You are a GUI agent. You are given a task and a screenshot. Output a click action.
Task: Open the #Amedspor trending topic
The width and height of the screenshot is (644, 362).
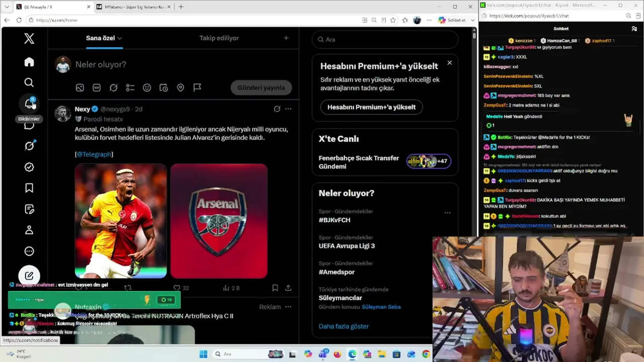[x=337, y=272]
